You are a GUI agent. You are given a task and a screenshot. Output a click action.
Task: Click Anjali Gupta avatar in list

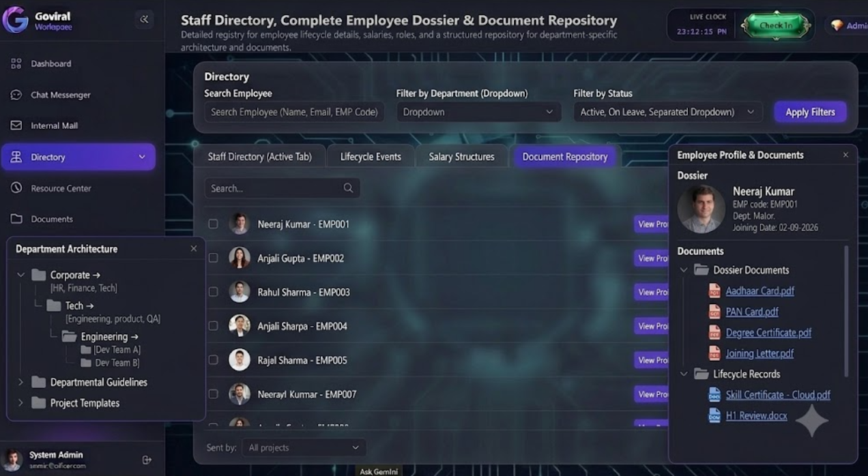(x=240, y=258)
